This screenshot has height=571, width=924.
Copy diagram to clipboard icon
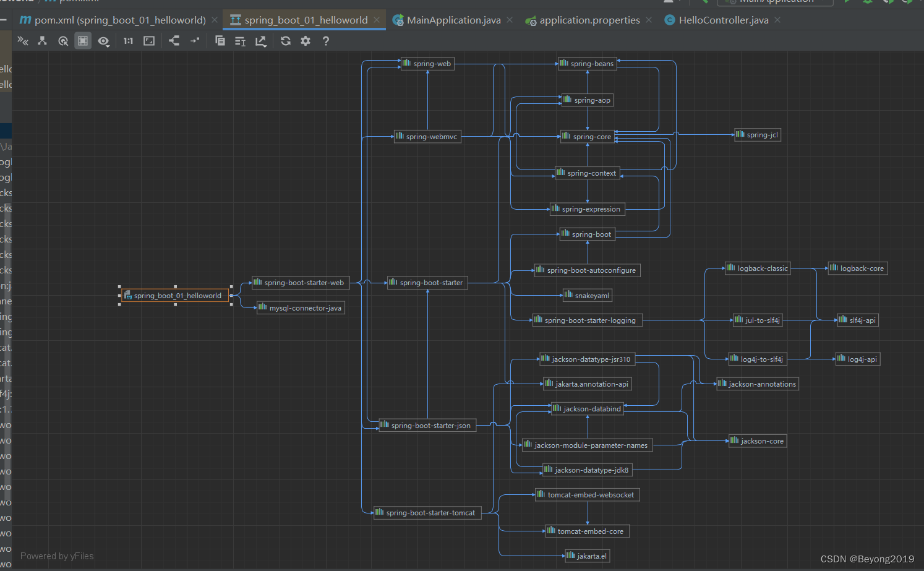220,41
